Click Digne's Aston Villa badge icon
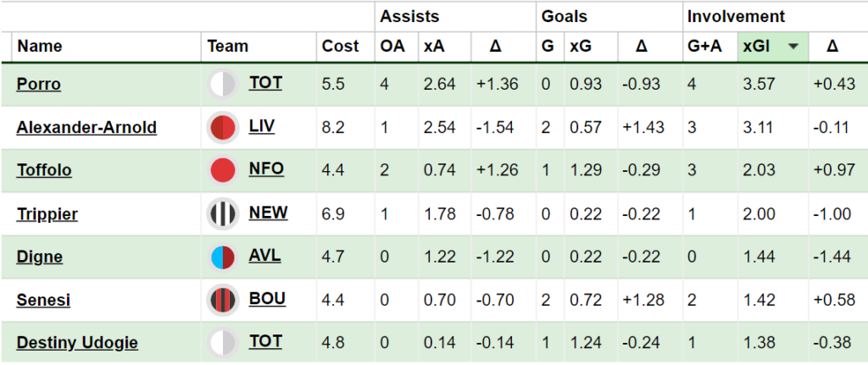The height and width of the screenshot is (365, 868). tap(222, 257)
